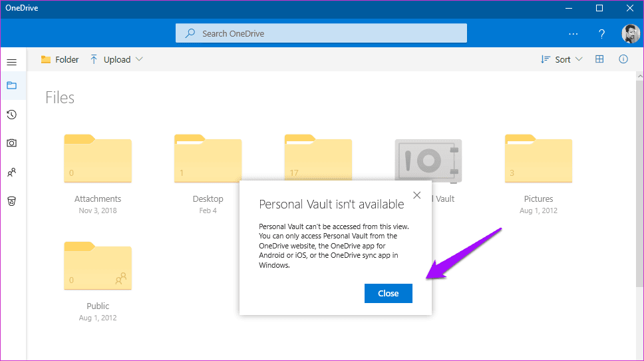Dismiss the dialog with the X icon
This screenshot has height=361, width=644.
click(x=417, y=195)
